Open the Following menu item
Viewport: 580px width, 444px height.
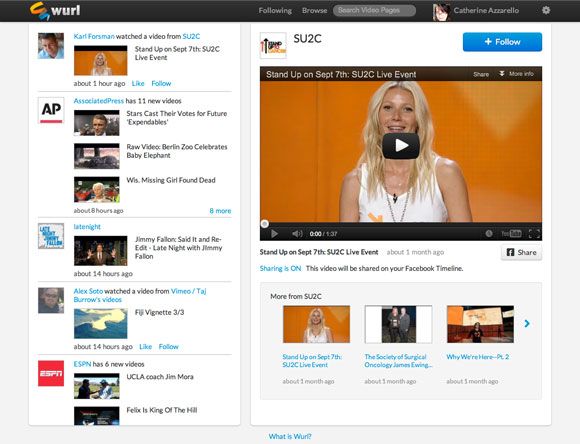click(275, 11)
